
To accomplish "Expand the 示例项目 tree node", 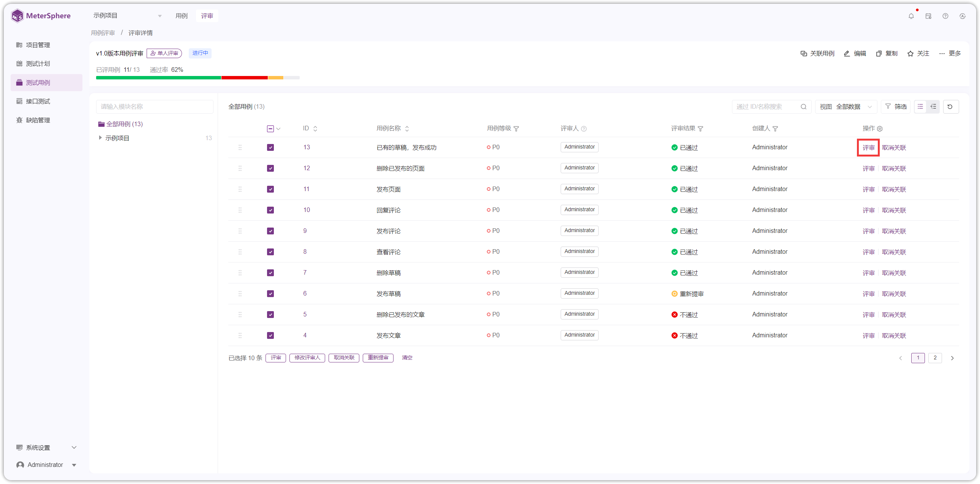I will click(100, 138).
